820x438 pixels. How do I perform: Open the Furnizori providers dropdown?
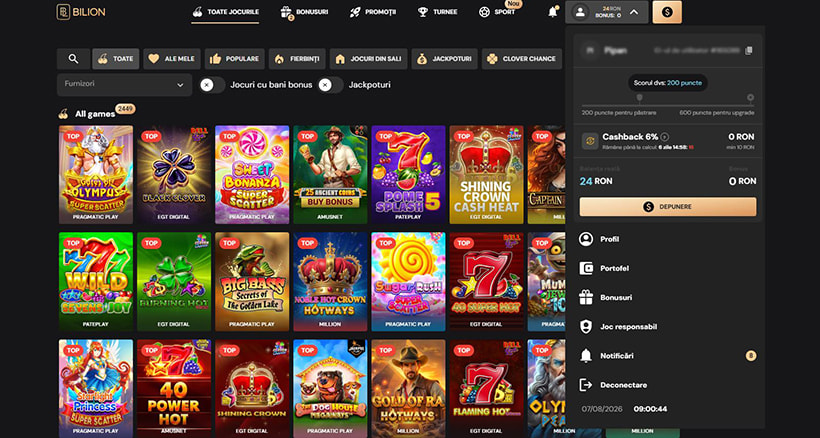[x=124, y=85]
